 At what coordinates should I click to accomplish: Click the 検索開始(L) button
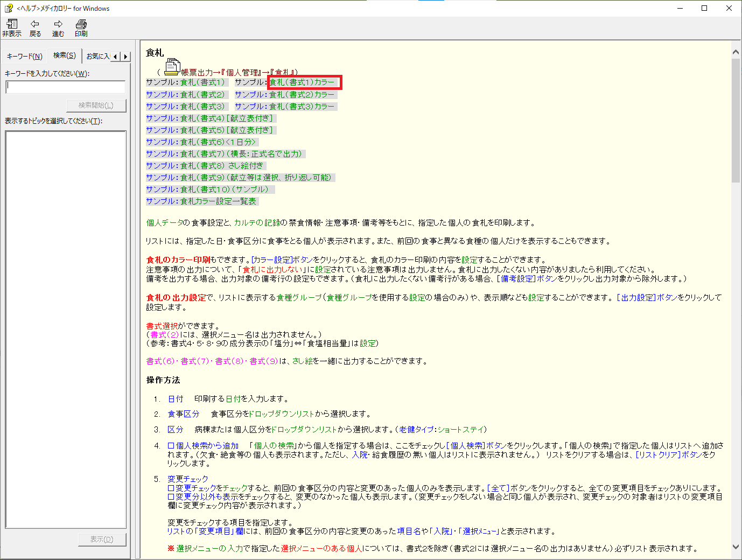click(96, 106)
